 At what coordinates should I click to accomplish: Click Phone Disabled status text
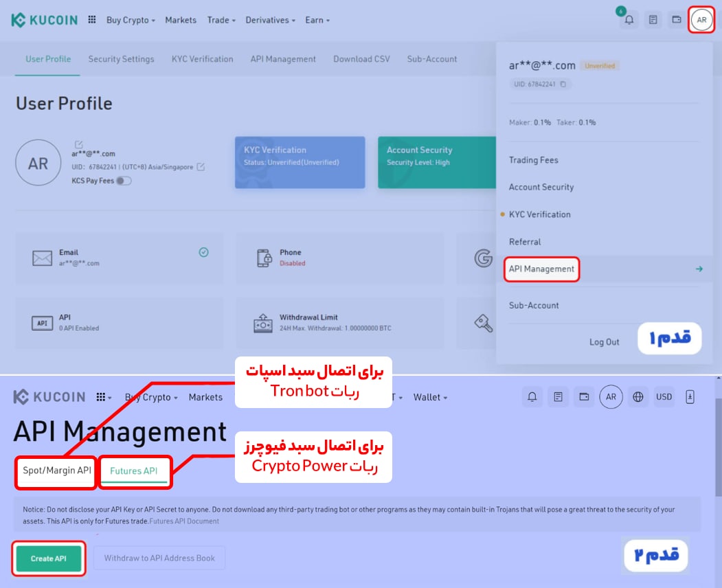click(x=293, y=263)
